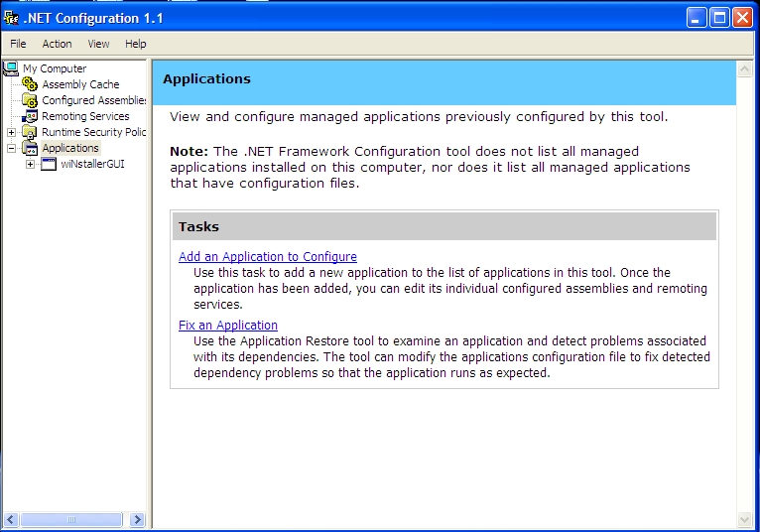Select Configured Assemblies tree label
Image resolution: width=760 pixels, height=532 pixels.
pos(94,100)
